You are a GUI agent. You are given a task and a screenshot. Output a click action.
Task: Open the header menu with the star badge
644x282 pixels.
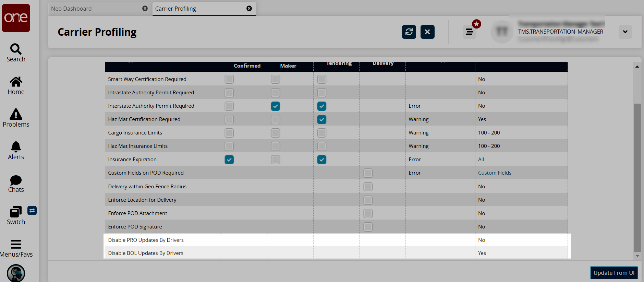[x=470, y=32]
